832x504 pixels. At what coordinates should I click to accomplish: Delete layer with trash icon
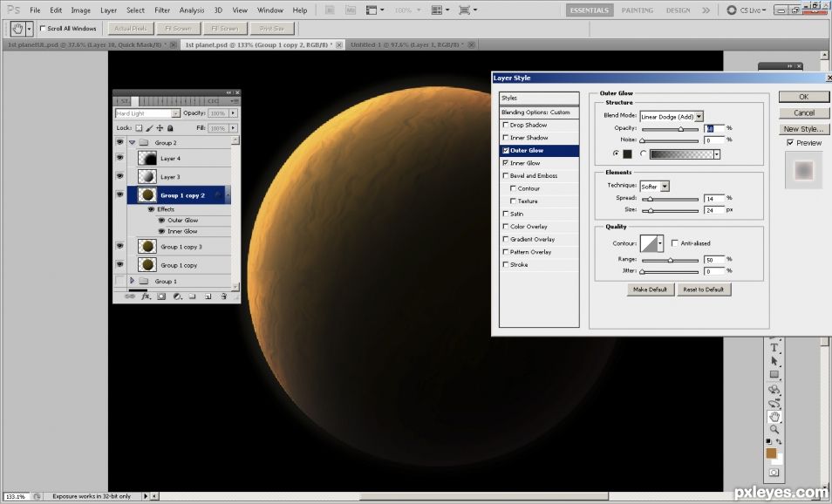(x=223, y=296)
